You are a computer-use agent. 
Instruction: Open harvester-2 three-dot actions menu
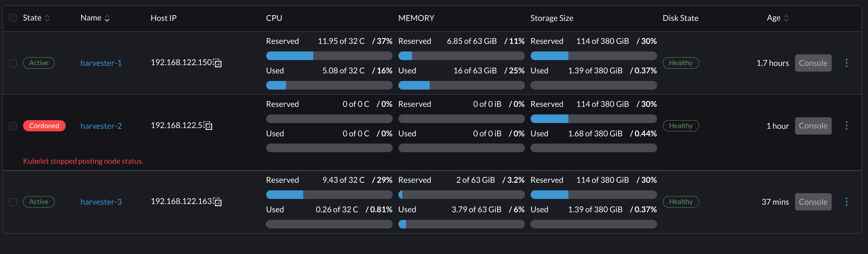pyautogui.click(x=846, y=126)
